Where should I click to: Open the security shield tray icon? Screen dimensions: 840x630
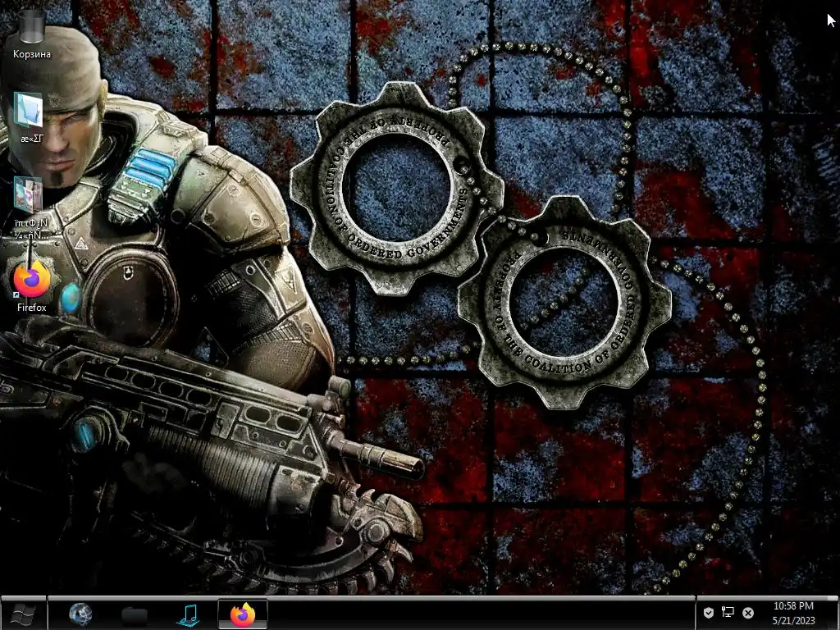(x=708, y=612)
